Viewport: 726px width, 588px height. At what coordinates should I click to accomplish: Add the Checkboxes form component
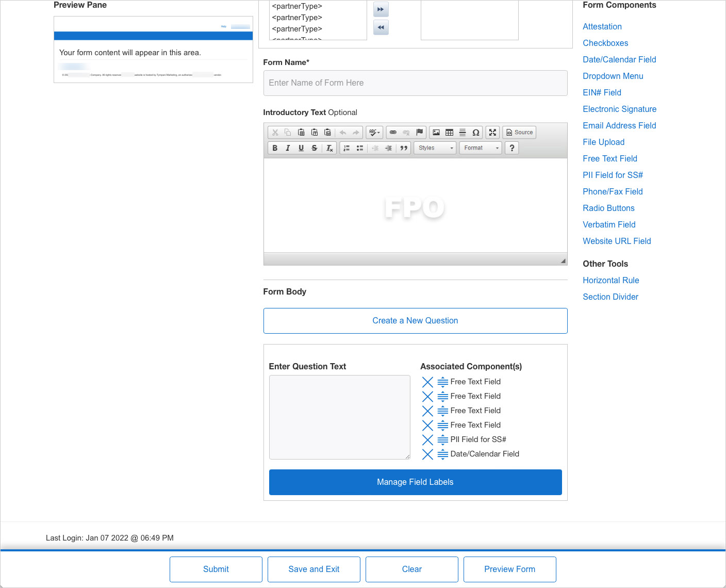[x=605, y=43]
